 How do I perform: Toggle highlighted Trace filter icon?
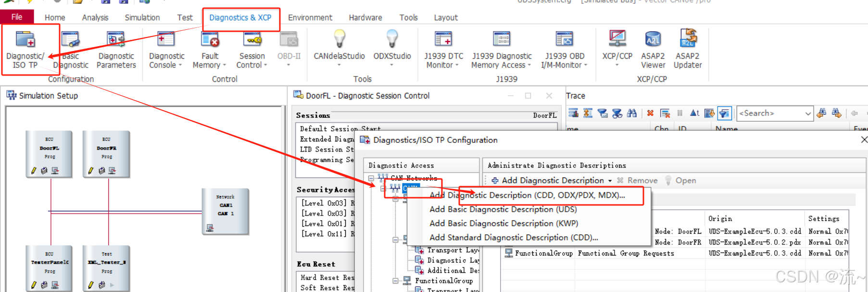[724, 113]
